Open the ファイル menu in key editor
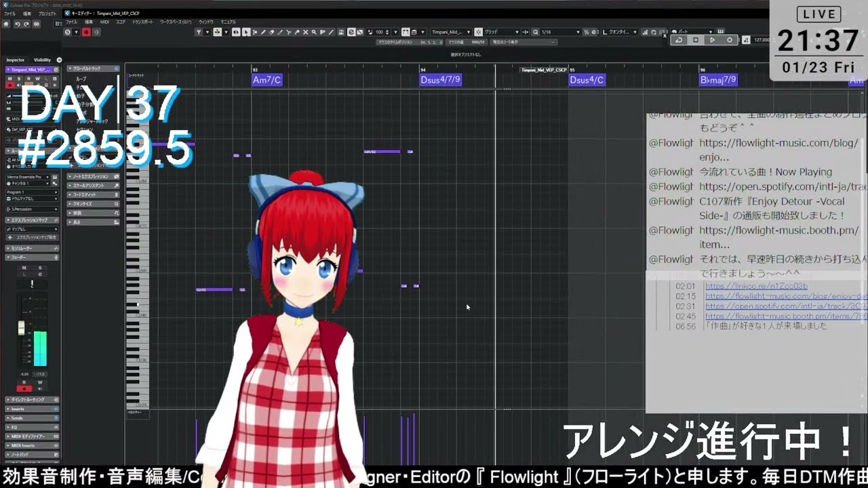This screenshot has height=488, width=868. pyautogui.click(x=71, y=22)
